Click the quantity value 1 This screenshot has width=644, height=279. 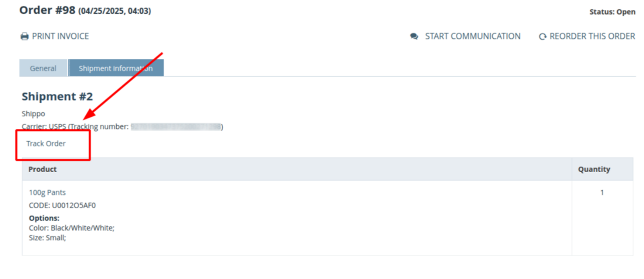coord(602,192)
